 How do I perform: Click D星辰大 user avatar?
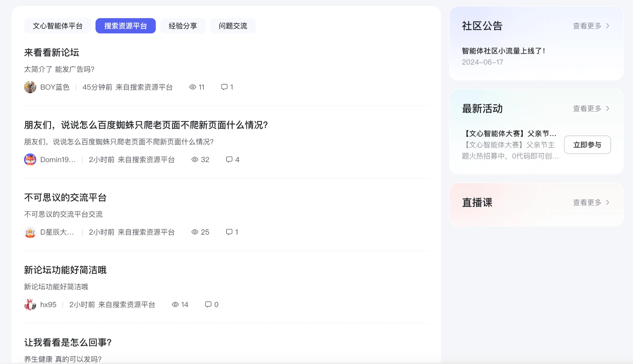(30, 232)
